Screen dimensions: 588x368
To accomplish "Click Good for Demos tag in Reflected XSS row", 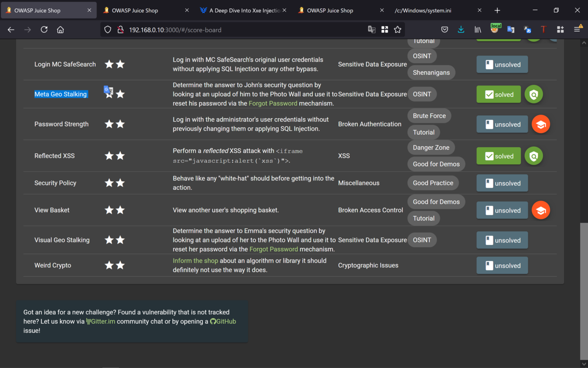I will [436, 164].
